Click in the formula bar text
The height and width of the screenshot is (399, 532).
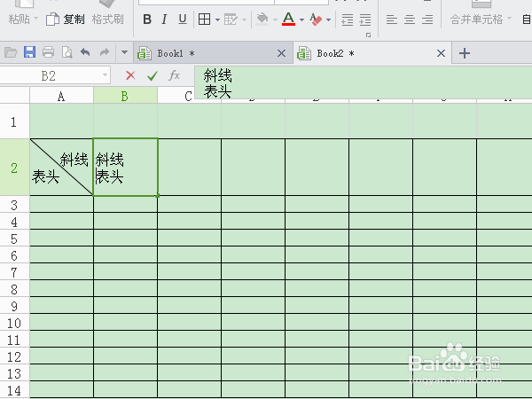tap(363, 82)
